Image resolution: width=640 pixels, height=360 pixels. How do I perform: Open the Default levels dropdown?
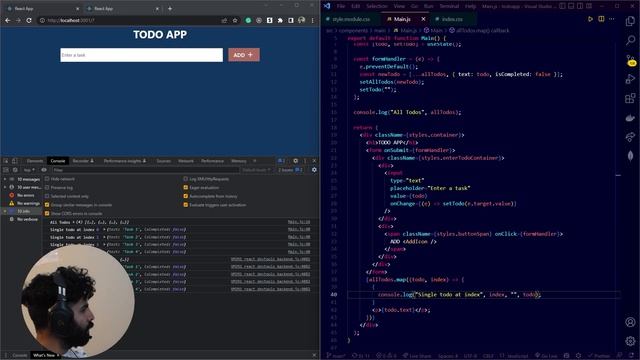257,170
